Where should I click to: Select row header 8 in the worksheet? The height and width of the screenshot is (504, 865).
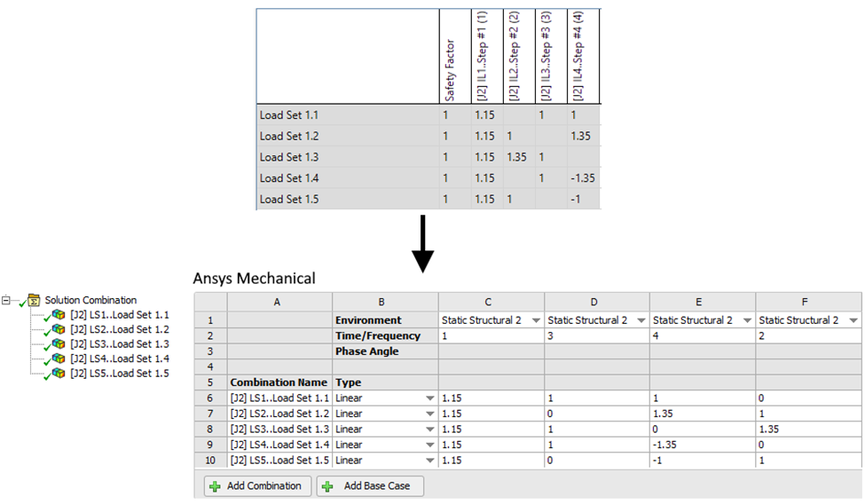210,429
